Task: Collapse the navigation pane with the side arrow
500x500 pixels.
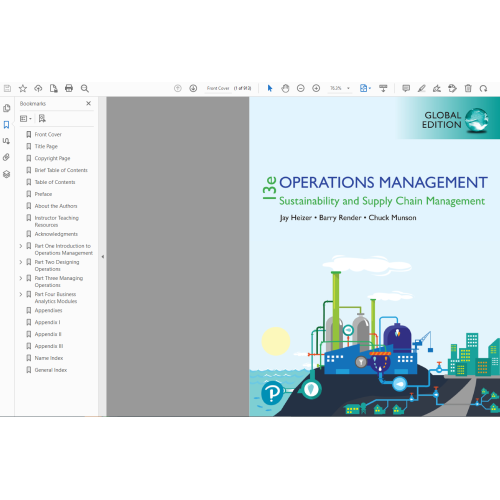Action: (103, 257)
